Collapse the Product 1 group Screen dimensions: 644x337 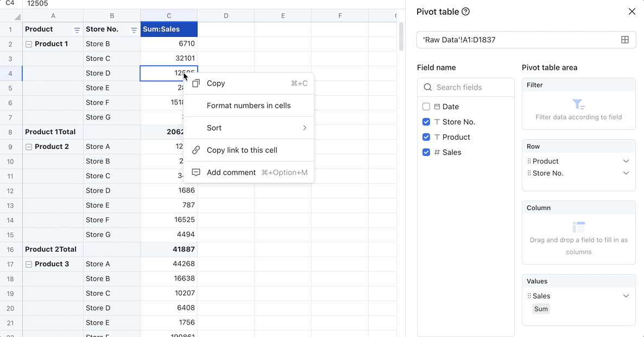pos(28,43)
